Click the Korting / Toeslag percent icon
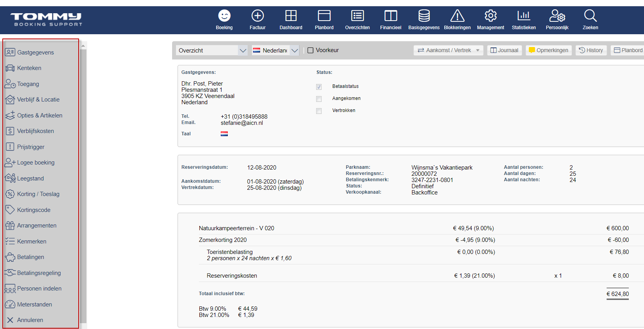This screenshot has width=644, height=329. 10,194
